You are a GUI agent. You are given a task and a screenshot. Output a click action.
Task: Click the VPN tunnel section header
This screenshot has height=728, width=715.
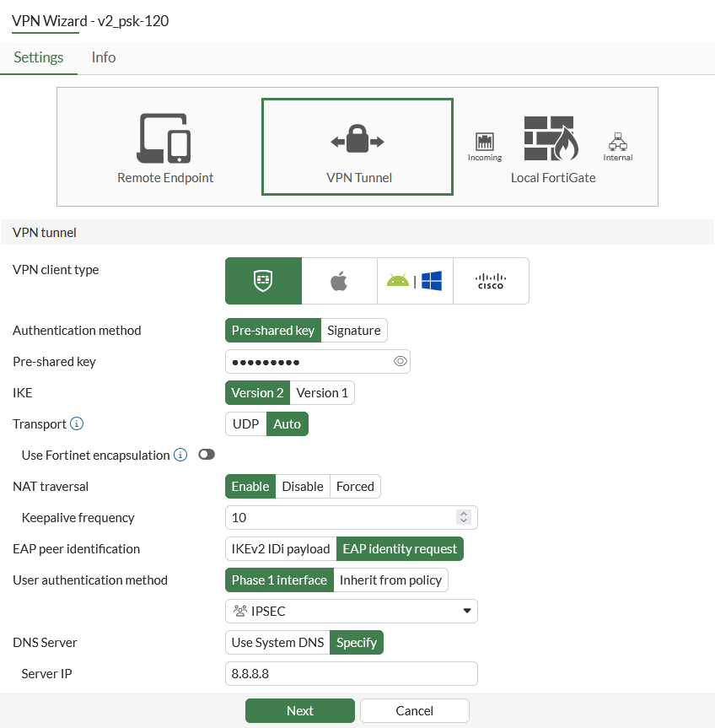[x=357, y=232]
